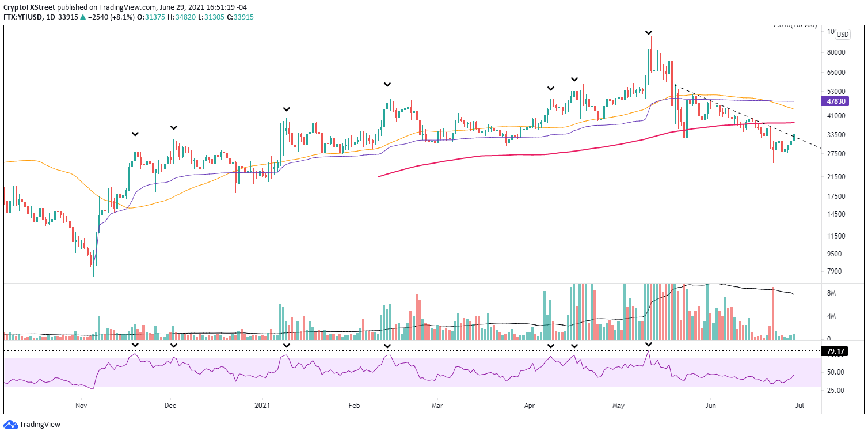Select the down-arrow marker above May's peak
868x435 pixels.
649,33
